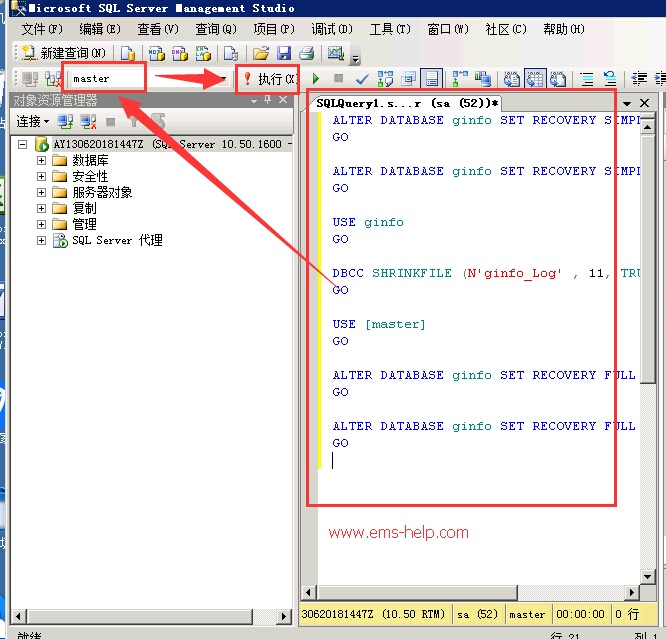
Task: Click Uncomment Selected Lines icon
Action: coord(610,79)
